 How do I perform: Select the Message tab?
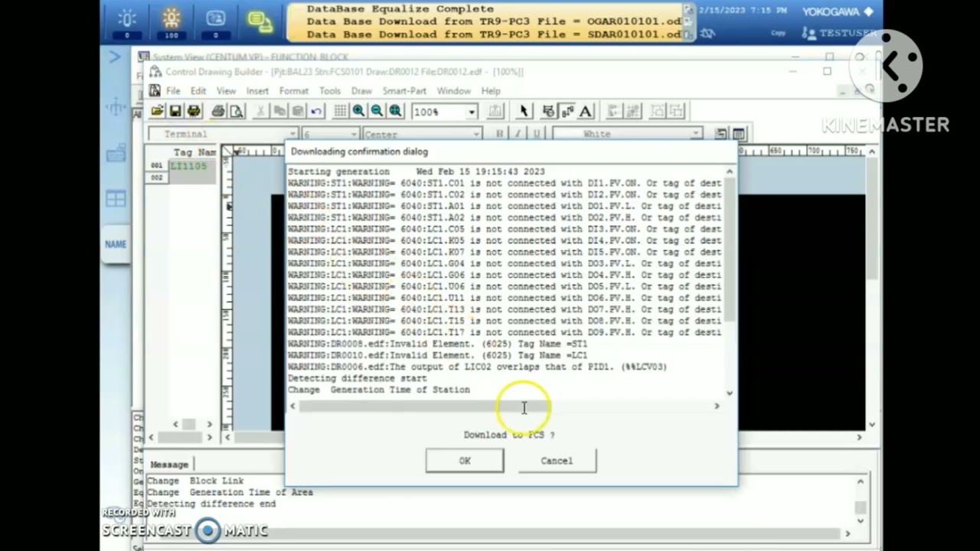(x=169, y=465)
